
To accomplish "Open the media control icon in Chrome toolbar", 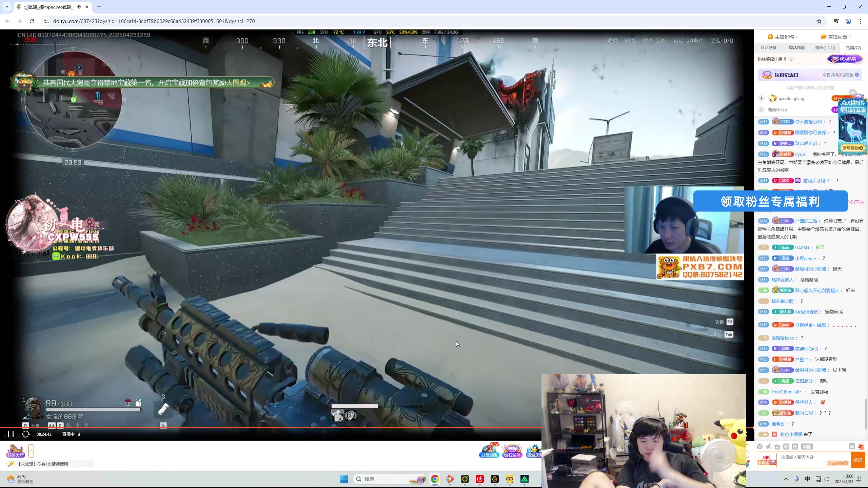I will click(x=836, y=21).
